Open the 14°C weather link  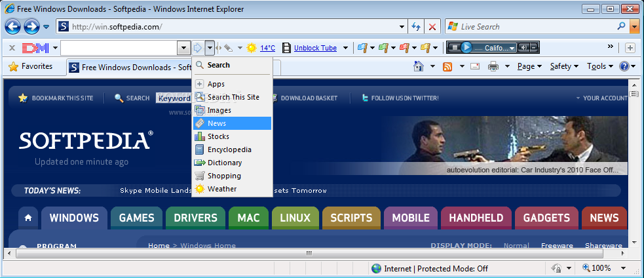pyautogui.click(x=268, y=48)
